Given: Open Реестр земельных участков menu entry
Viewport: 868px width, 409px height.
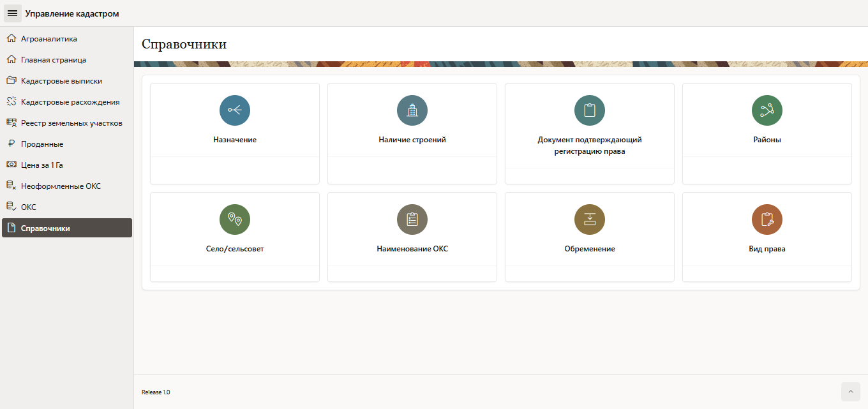Looking at the screenshot, I should (71, 123).
